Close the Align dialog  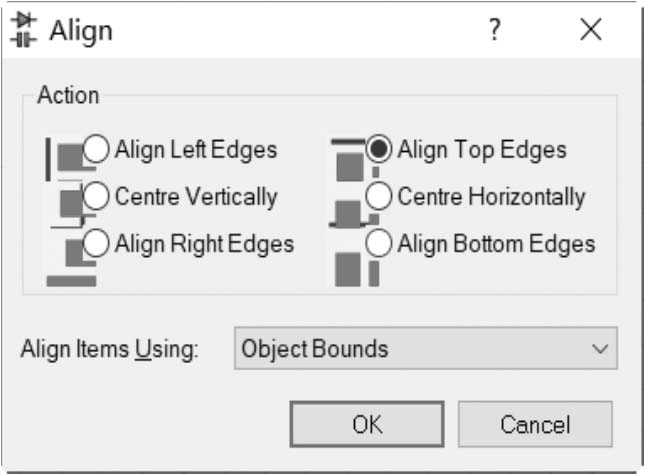[591, 31]
